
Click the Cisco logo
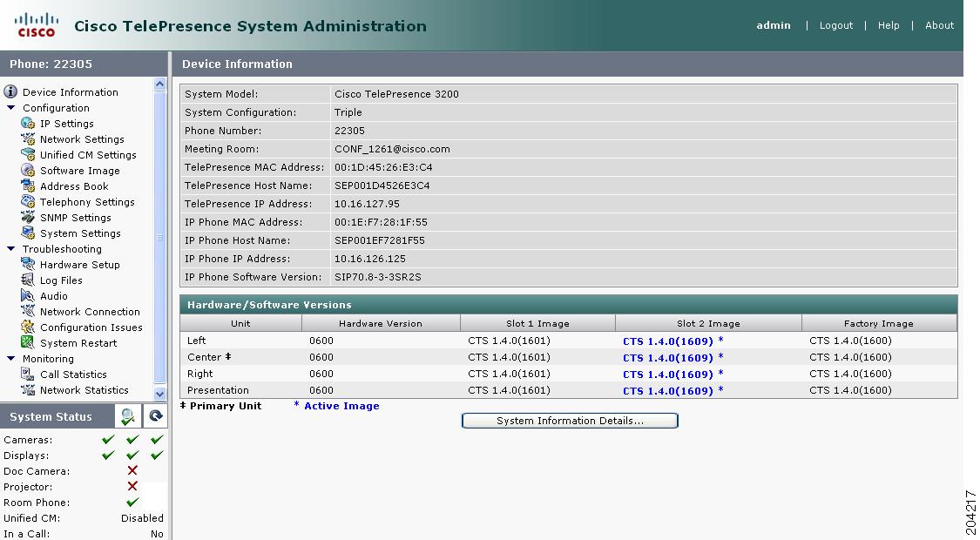click(37, 25)
